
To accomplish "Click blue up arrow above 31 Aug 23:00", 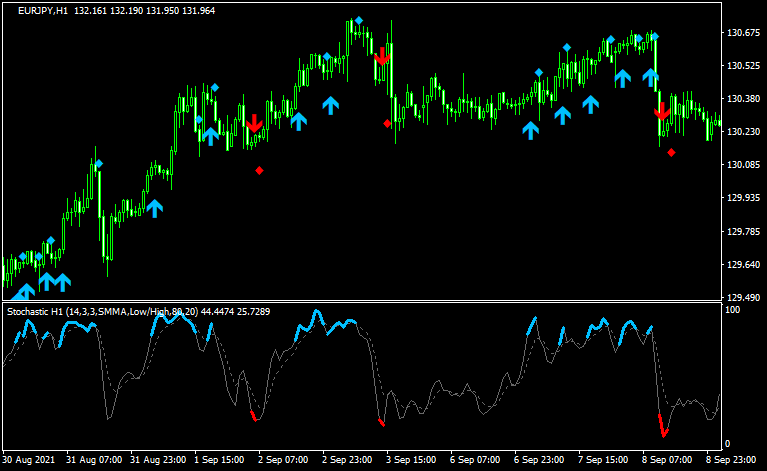I will point(154,208).
